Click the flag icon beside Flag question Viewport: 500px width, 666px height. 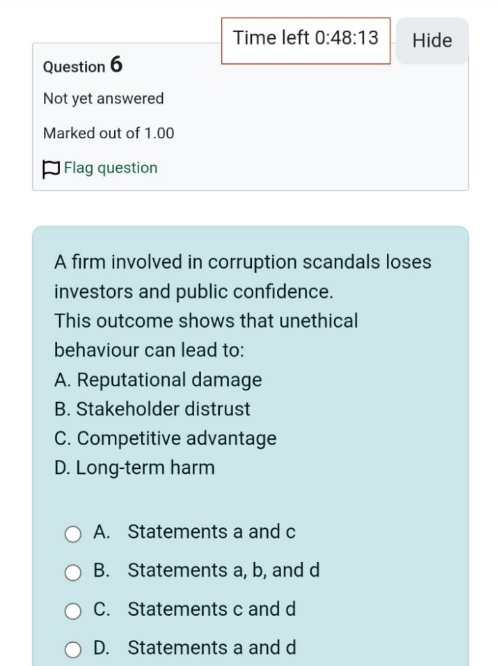51,169
